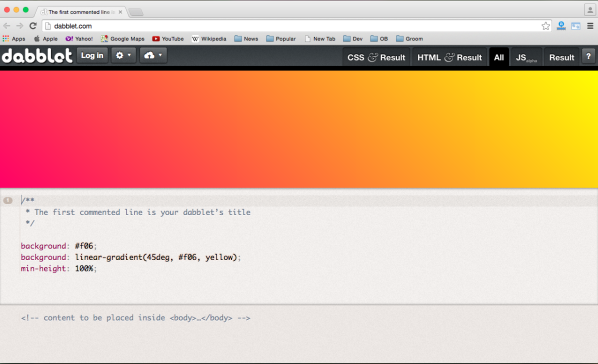Click the window-shaped extension icon
Screen dimensions: 598x364
(576, 26)
